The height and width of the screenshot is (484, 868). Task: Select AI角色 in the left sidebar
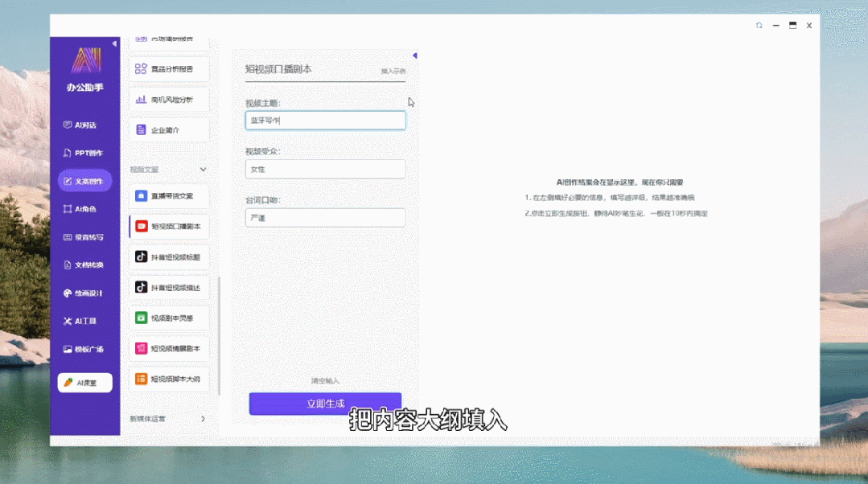(84, 209)
